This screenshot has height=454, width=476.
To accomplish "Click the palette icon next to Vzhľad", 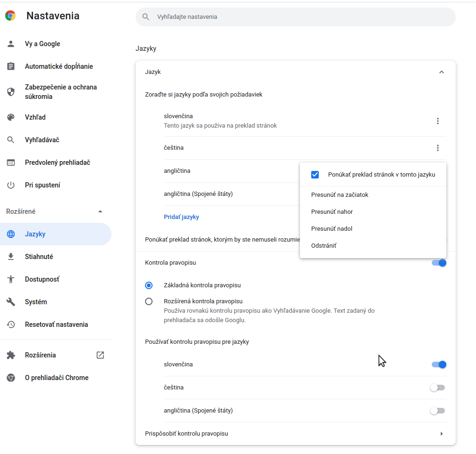I will pos(11,117).
